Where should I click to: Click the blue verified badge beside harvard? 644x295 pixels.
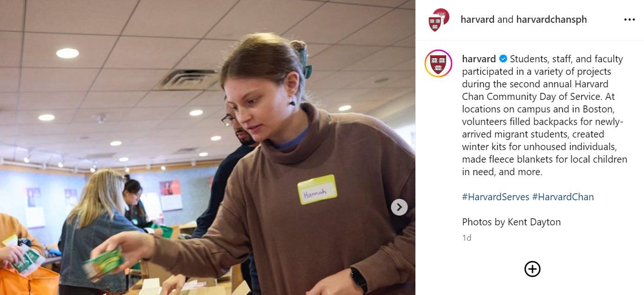(x=503, y=59)
